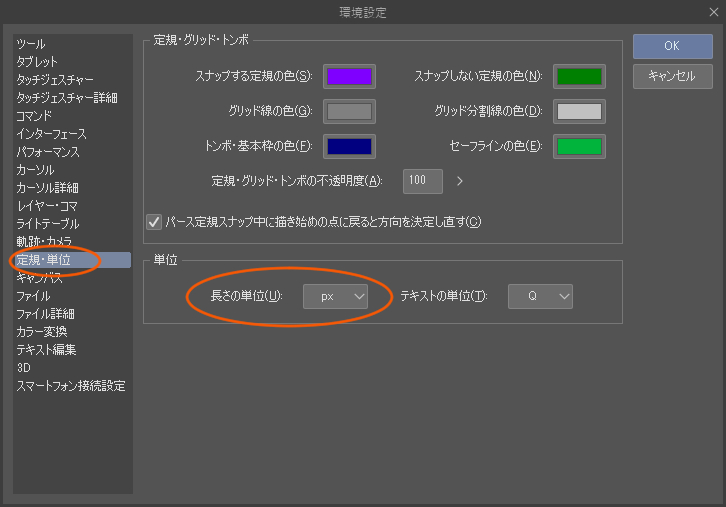Open スマートフォン接続設定 category
Viewport: 726px width, 507px height.
click(x=71, y=386)
